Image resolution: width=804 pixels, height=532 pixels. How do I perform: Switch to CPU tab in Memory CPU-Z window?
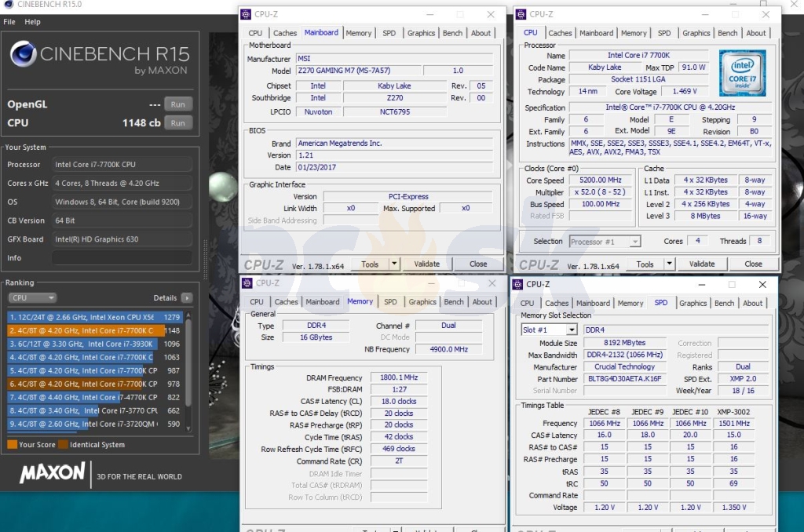pyautogui.click(x=257, y=302)
